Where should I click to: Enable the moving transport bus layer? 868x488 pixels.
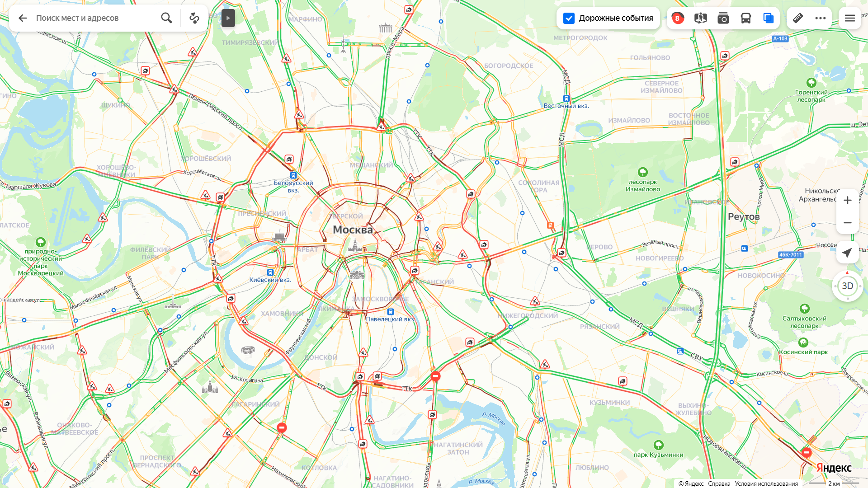pyautogui.click(x=745, y=18)
